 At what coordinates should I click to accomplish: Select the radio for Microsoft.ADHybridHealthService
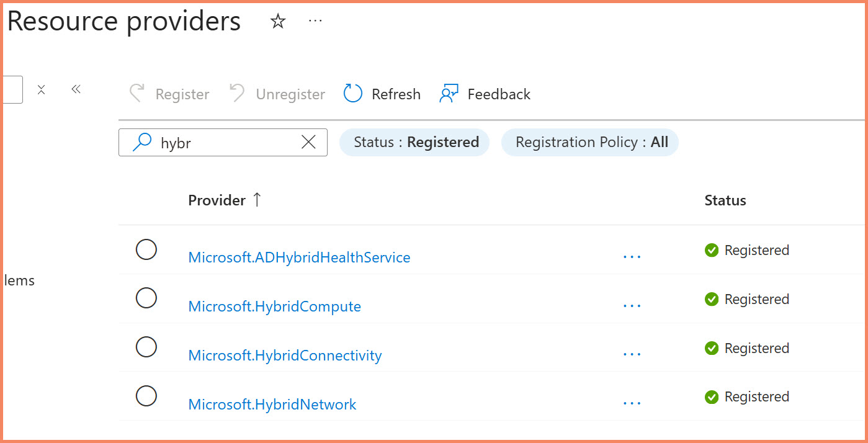(146, 249)
